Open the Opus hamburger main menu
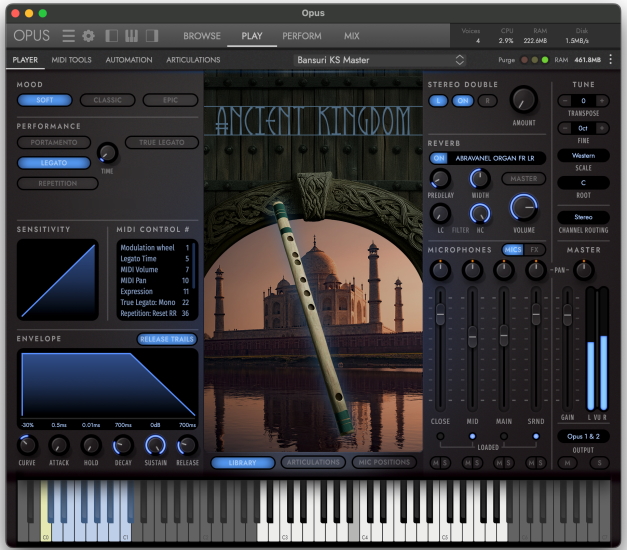This screenshot has height=550, width=627. point(68,36)
